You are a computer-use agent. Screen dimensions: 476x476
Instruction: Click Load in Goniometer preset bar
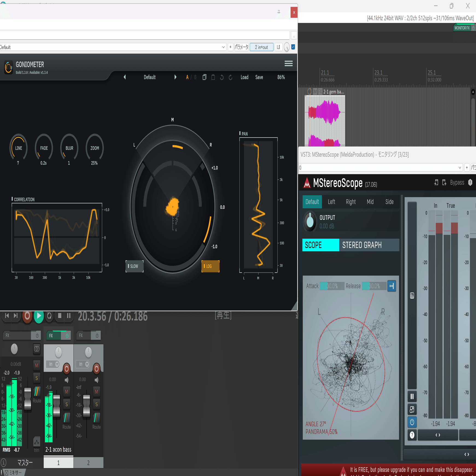point(244,77)
